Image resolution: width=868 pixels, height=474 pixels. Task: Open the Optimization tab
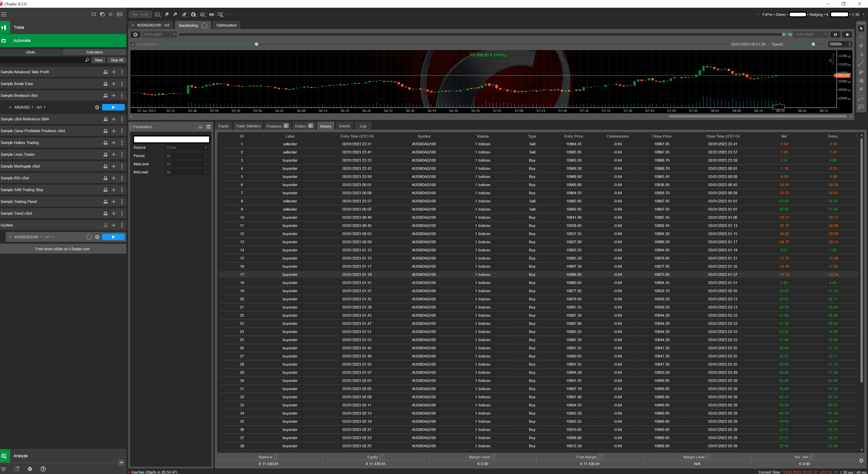(226, 25)
